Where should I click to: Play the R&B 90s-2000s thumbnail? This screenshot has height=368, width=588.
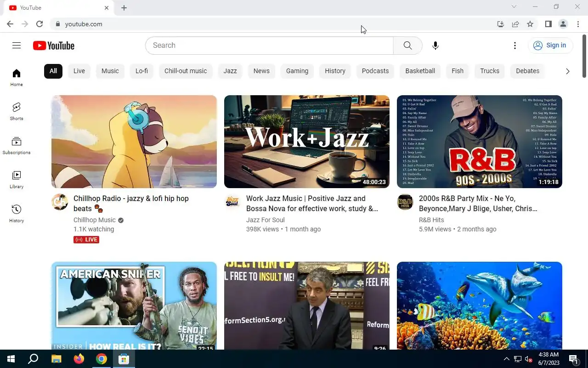tap(480, 142)
